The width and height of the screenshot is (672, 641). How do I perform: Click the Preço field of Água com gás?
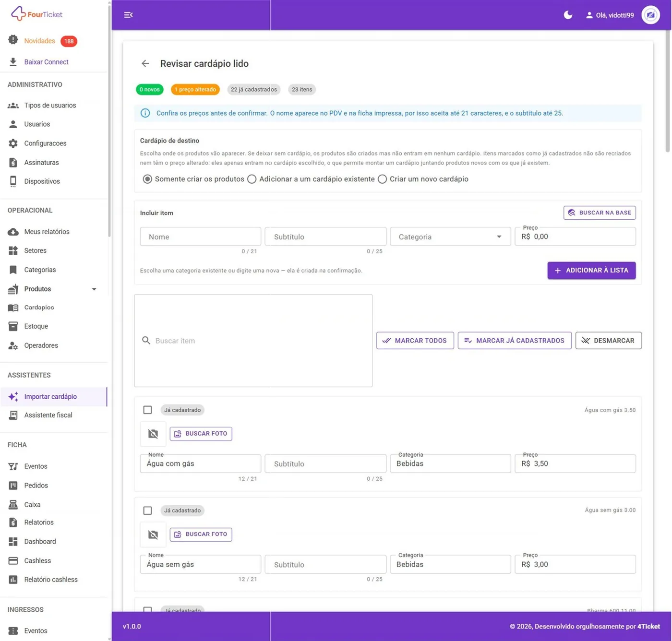(575, 463)
